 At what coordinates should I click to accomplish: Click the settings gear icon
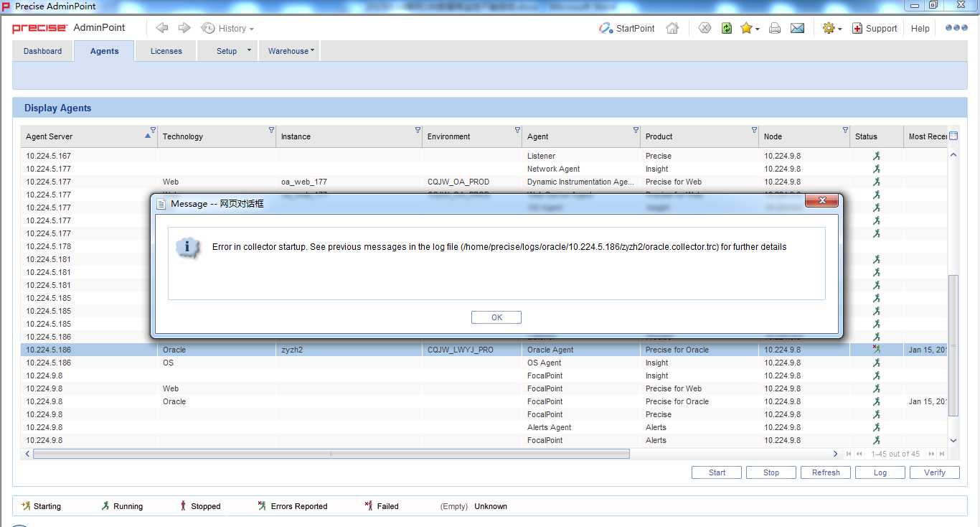829,28
